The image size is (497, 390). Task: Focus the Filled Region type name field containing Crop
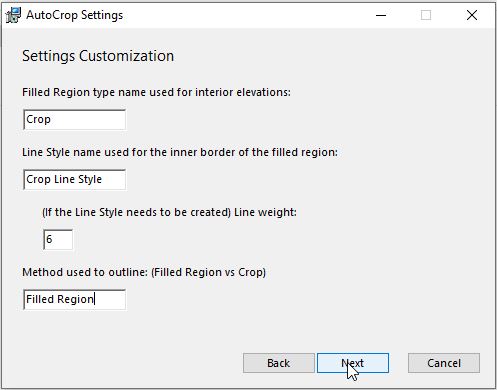coord(74,119)
